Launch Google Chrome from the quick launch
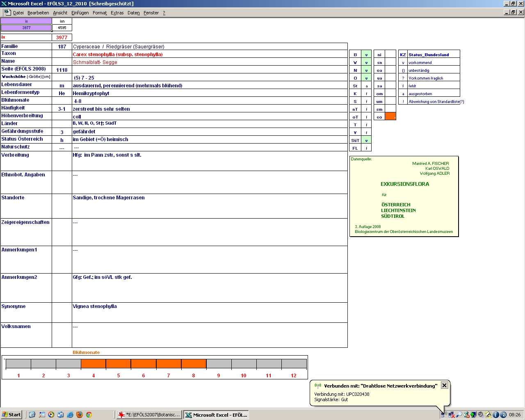 [x=89, y=415]
